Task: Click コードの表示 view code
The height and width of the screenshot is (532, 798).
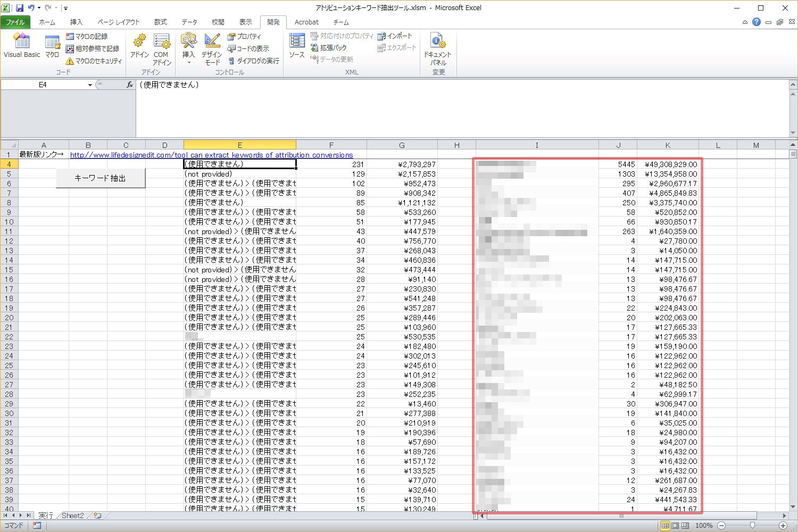Action: (248, 48)
